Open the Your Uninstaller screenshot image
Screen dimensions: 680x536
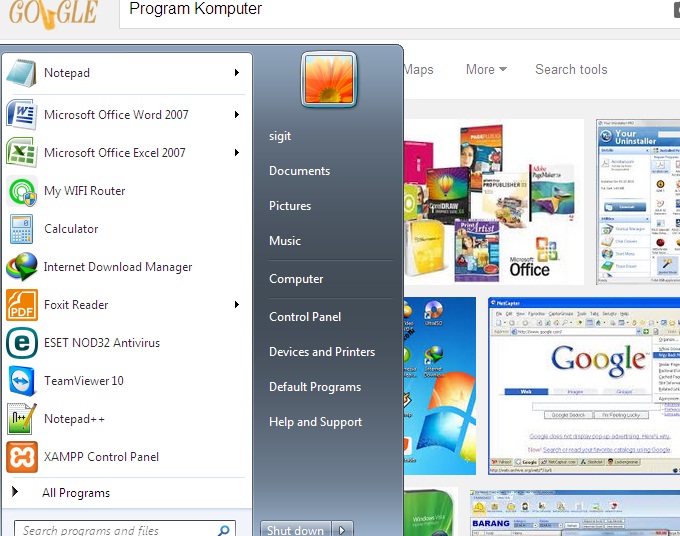(638, 202)
